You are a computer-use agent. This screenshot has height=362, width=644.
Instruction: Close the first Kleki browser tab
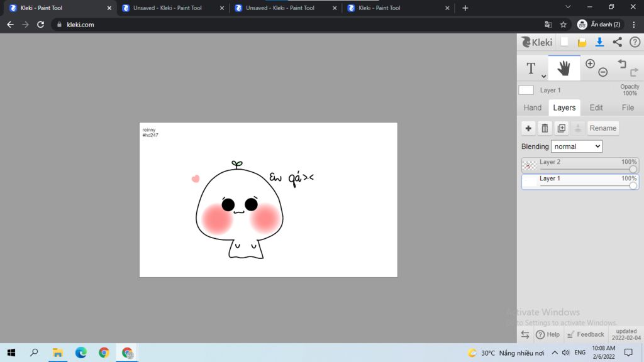(x=109, y=8)
